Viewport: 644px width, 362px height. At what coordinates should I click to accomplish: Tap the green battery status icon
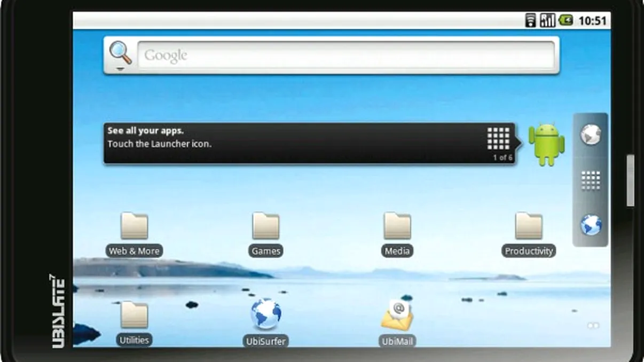click(566, 21)
